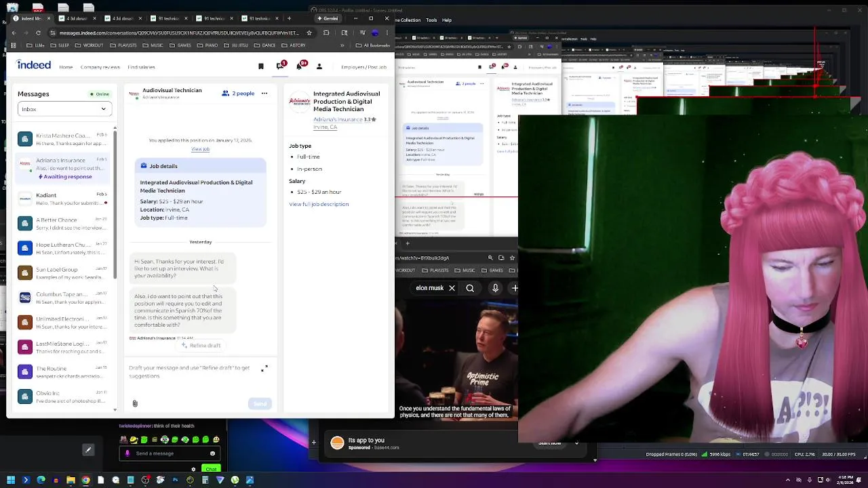
Task: Open a new Chrome tab with plus
Action: pyautogui.click(x=290, y=18)
